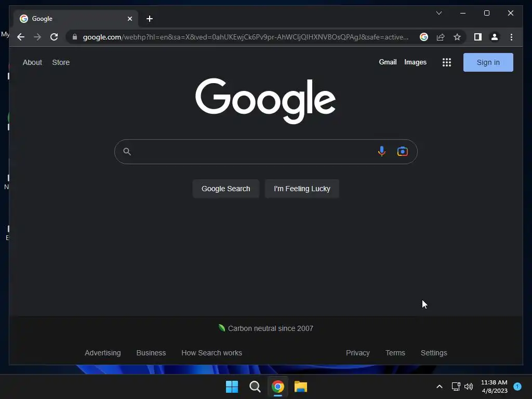Image resolution: width=532 pixels, height=399 pixels.
Task: Search by image with the camera icon
Action: coord(403,151)
